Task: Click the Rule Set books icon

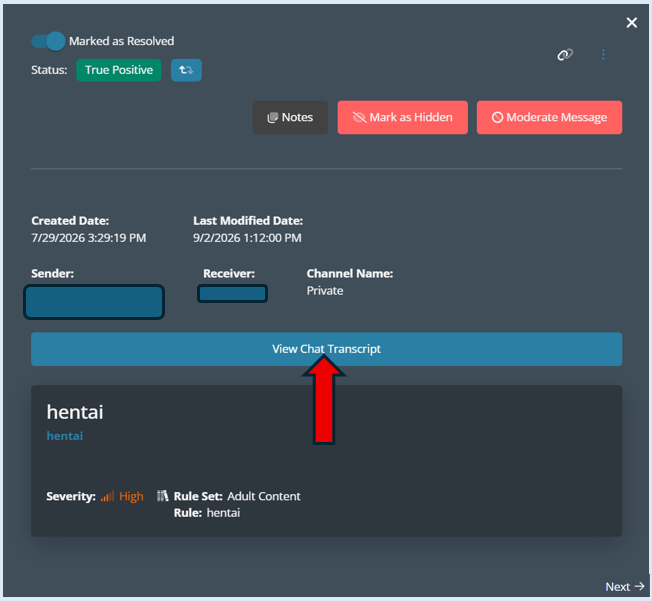Action: click(163, 496)
